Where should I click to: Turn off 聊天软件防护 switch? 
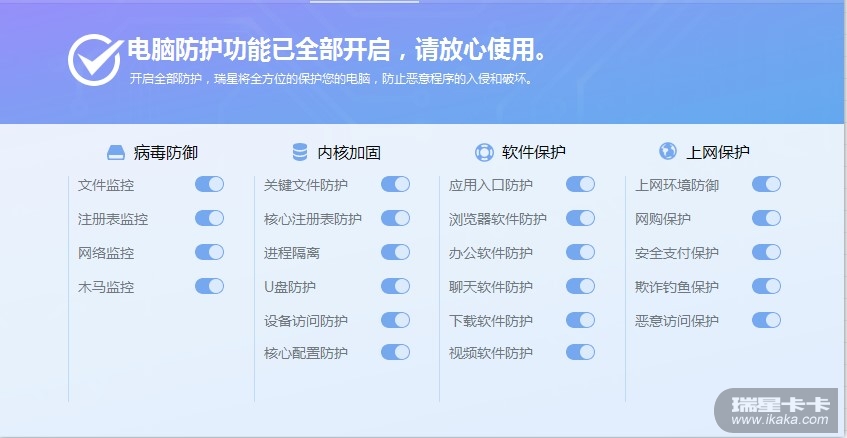(580, 286)
